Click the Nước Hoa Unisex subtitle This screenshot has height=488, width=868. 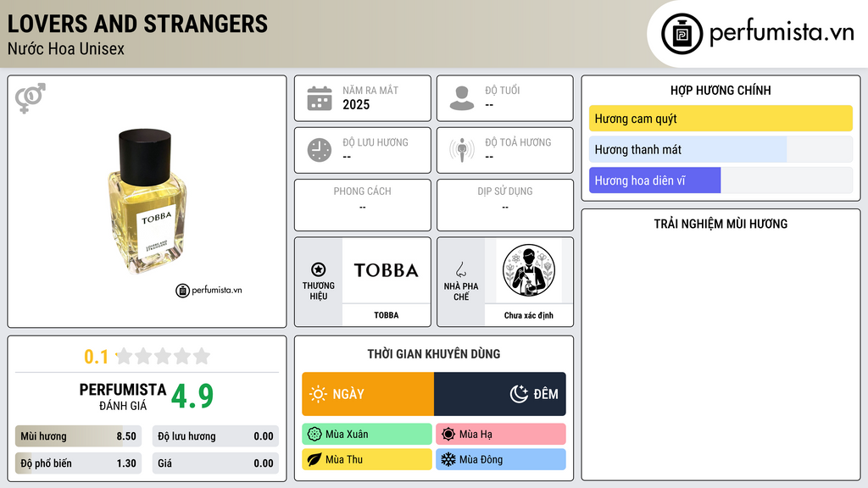[66, 48]
